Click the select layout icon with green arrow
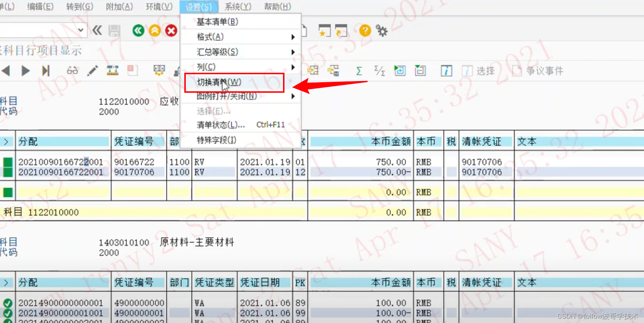The width and height of the screenshot is (644, 323). pyautogui.click(x=400, y=70)
